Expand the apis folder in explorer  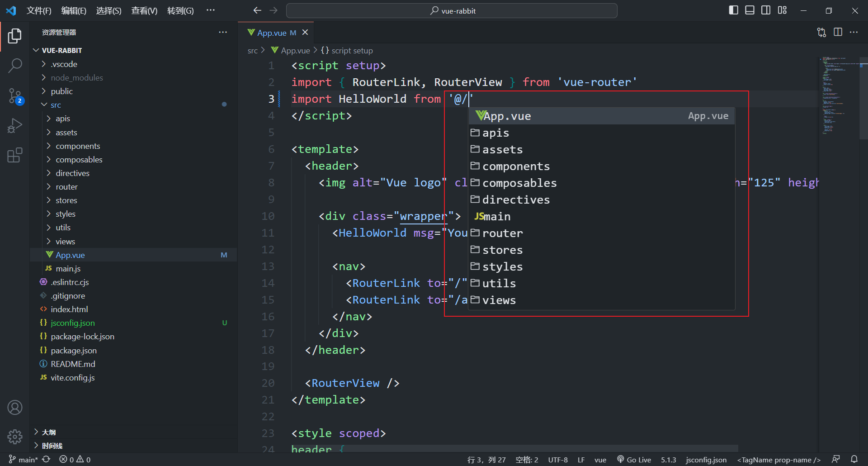(133, 118)
